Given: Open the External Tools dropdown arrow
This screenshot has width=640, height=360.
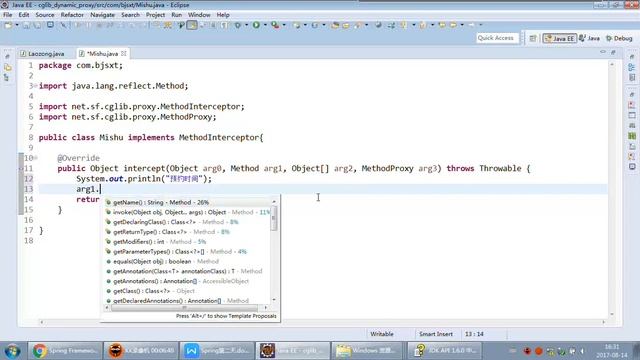Looking at the screenshot, I should 284,25.
